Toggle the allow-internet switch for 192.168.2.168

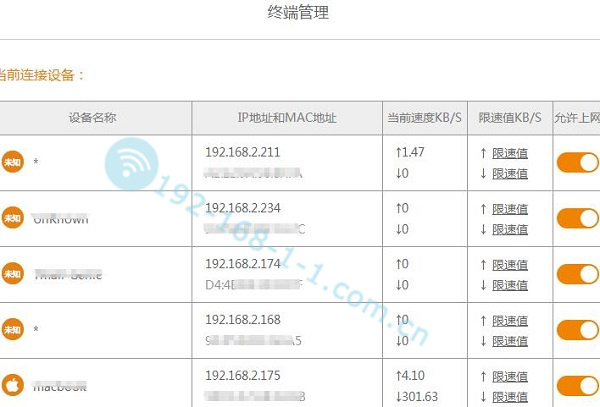tap(577, 330)
